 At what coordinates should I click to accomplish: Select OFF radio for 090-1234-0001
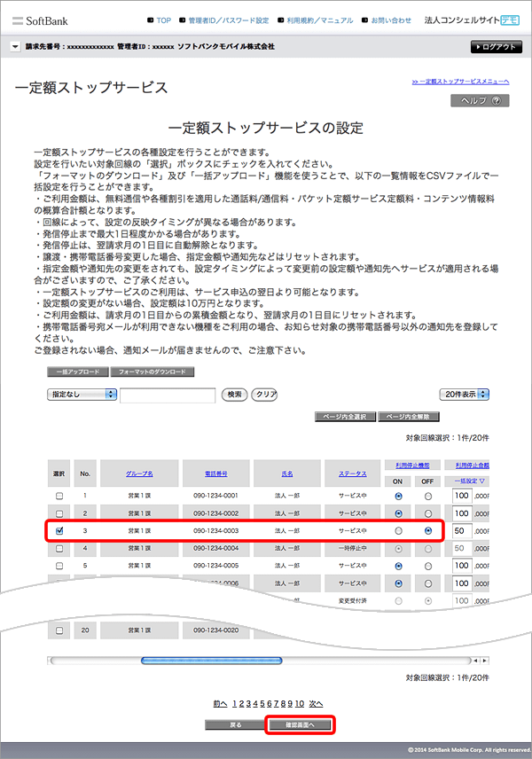point(428,497)
